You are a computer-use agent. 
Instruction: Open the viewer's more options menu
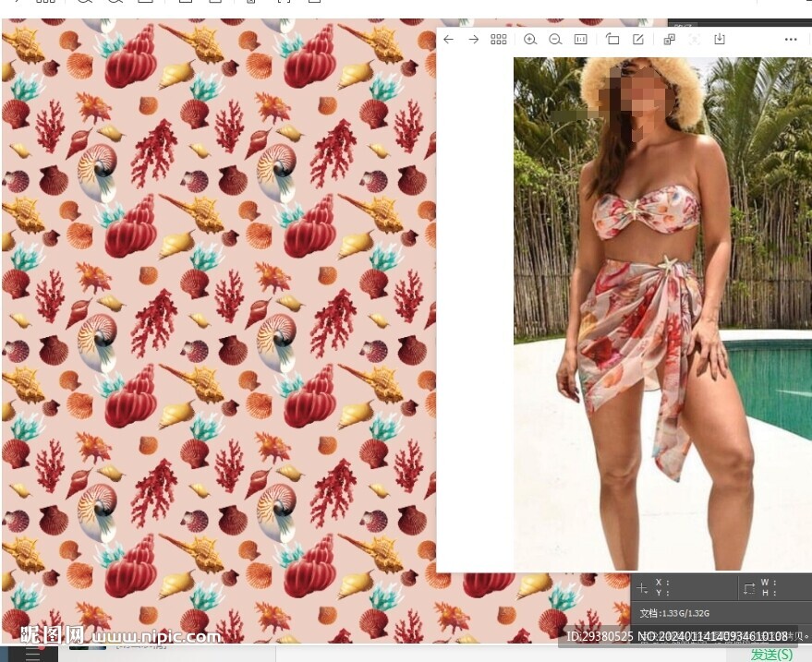pyautogui.click(x=791, y=40)
